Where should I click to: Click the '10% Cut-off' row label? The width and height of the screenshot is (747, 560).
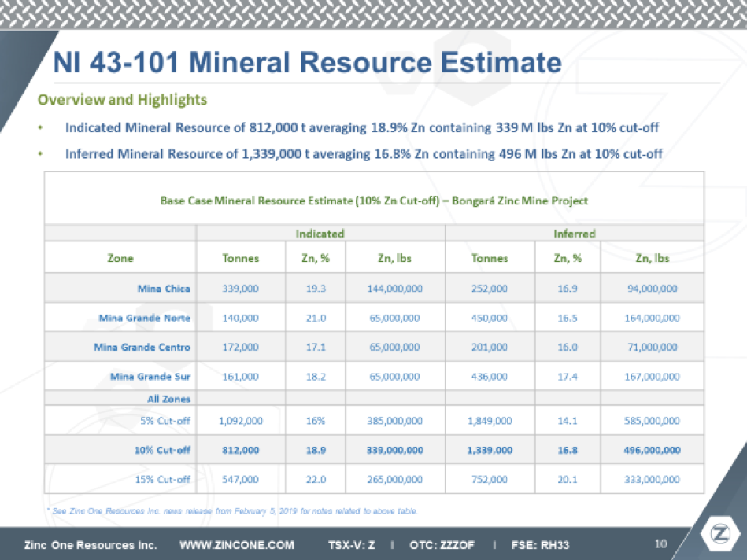[162, 450]
